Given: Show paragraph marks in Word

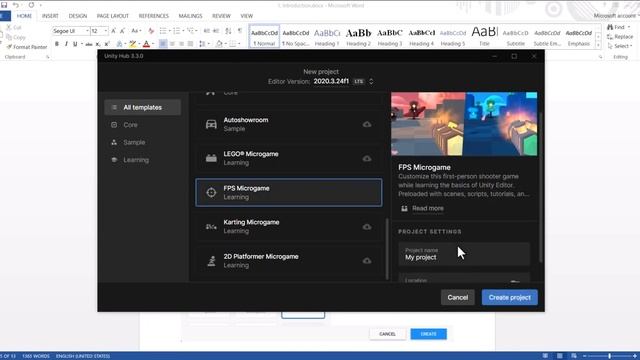Looking at the screenshot, I should coord(240,31).
